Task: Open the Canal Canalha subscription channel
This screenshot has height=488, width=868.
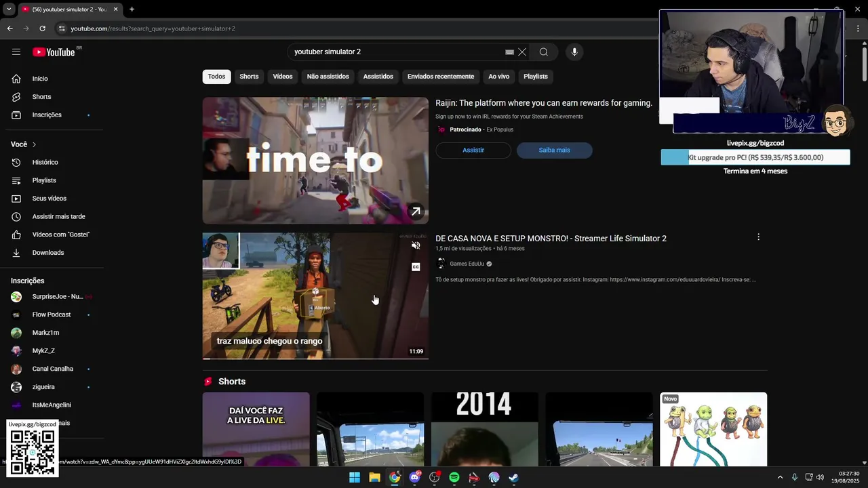Action: 52,369
